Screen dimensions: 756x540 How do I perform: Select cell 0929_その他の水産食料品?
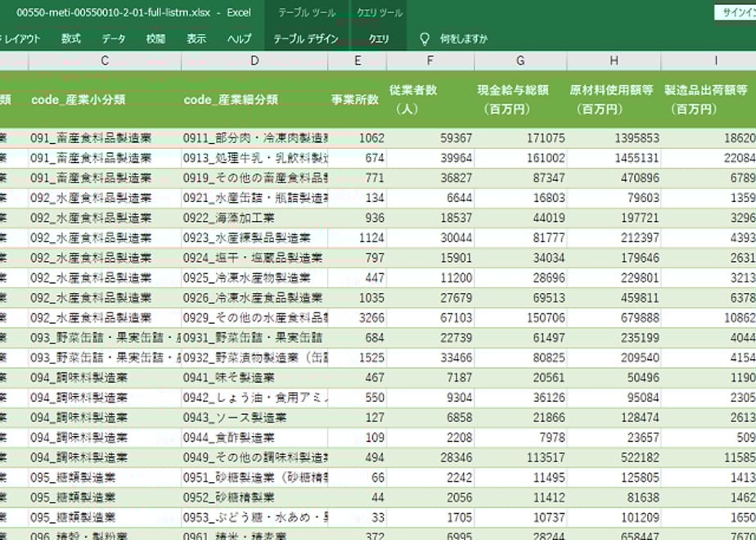(254, 318)
